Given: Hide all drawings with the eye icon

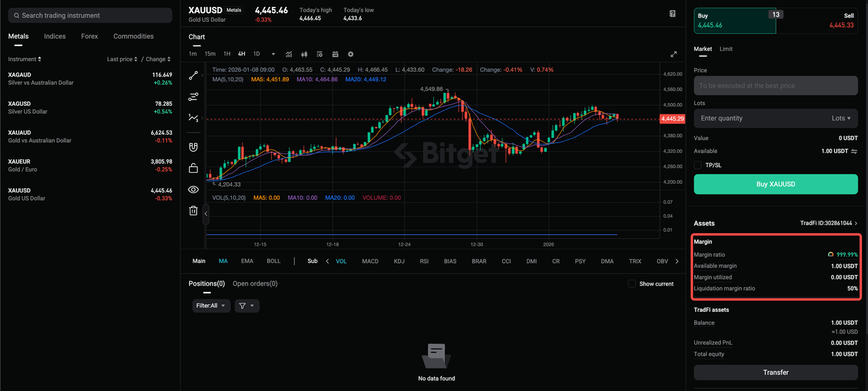Looking at the screenshot, I should (193, 190).
